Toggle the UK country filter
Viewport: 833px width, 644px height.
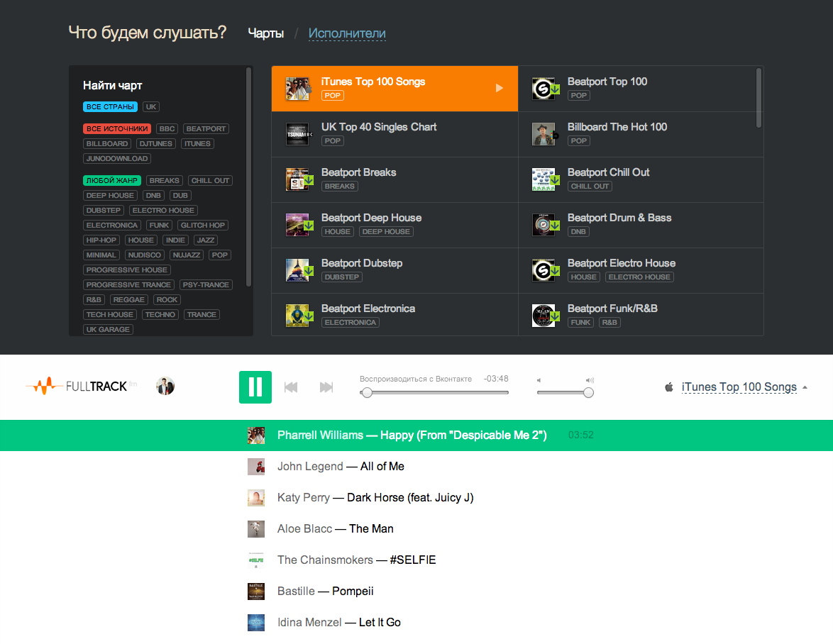click(x=151, y=106)
